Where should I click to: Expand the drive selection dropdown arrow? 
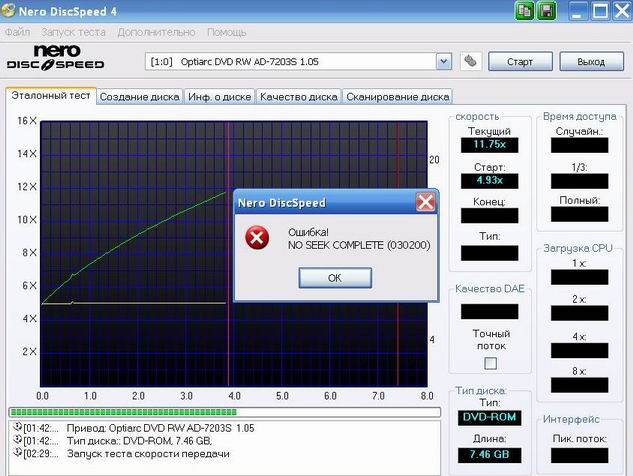(x=443, y=62)
